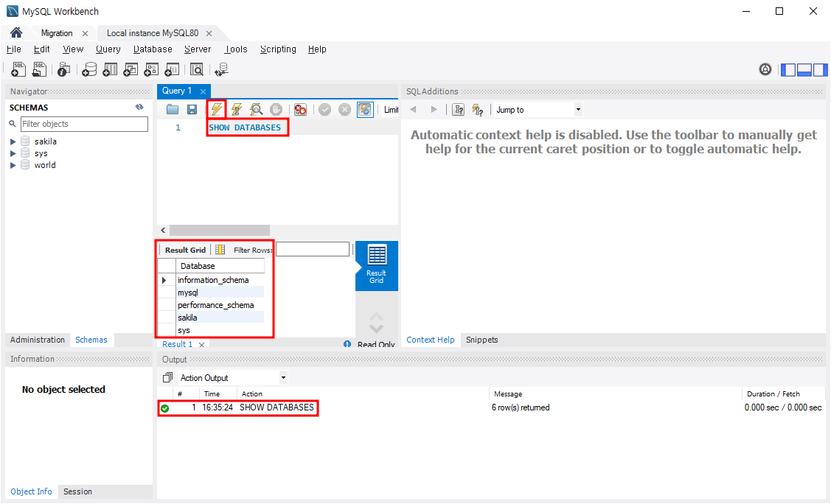This screenshot has height=504, width=831.
Task: Click the Object Info tab
Action: [31, 491]
